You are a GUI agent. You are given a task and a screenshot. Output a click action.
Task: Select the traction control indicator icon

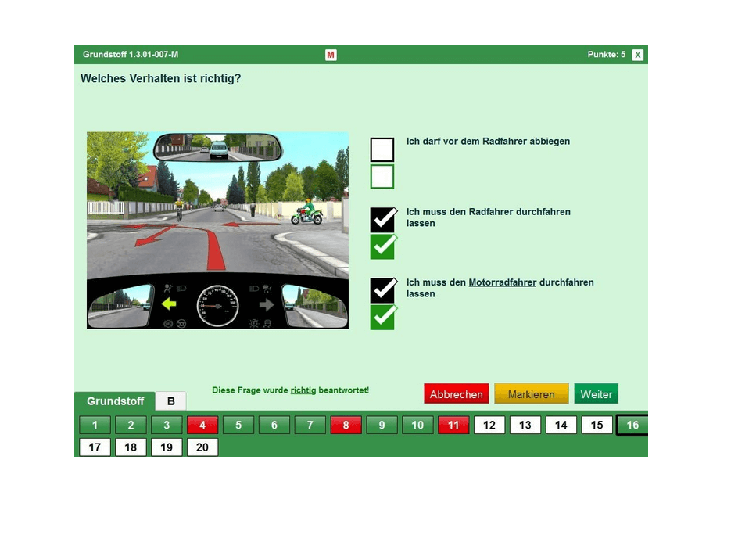[x=266, y=323]
